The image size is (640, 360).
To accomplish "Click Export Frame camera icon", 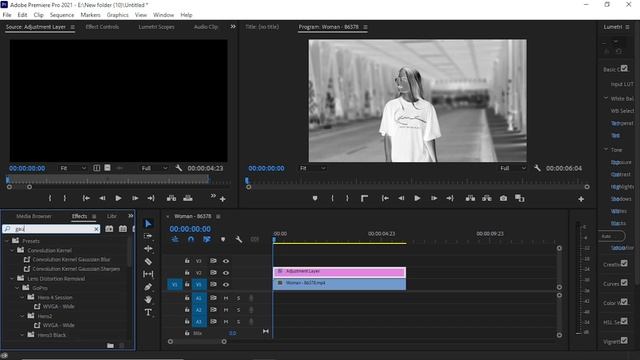I will pos(503,198).
